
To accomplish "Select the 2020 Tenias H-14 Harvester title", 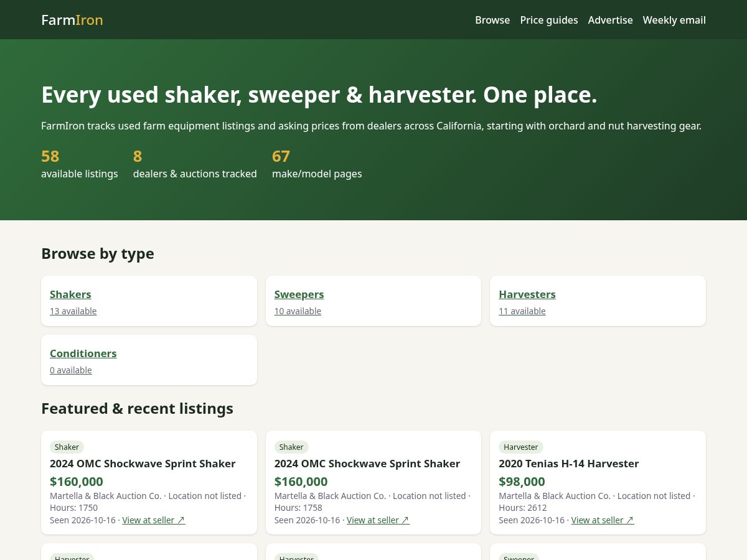I will point(569,464).
